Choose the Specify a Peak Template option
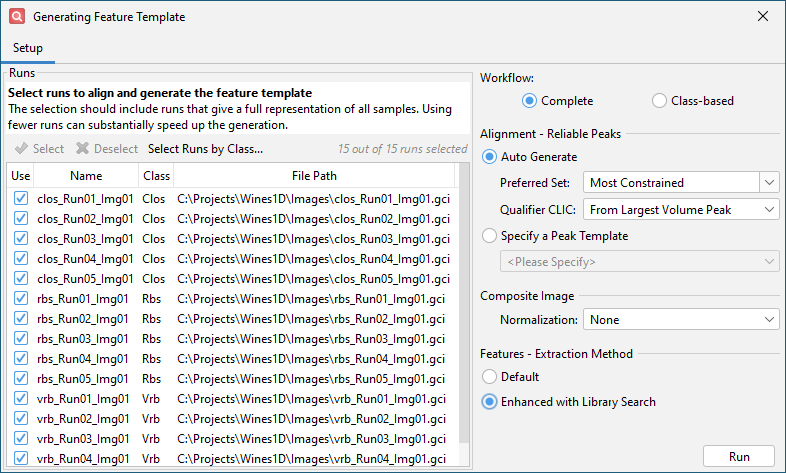Viewport: 786px width, 473px height. [489, 236]
